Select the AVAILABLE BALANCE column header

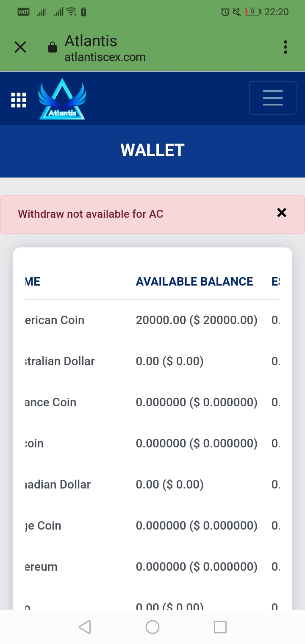tap(194, 282)
